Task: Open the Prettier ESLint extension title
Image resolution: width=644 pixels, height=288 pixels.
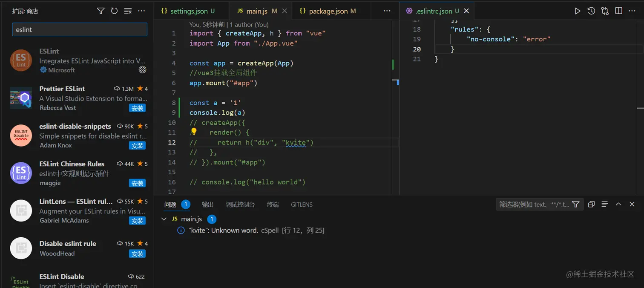Action: pos(62,89)
